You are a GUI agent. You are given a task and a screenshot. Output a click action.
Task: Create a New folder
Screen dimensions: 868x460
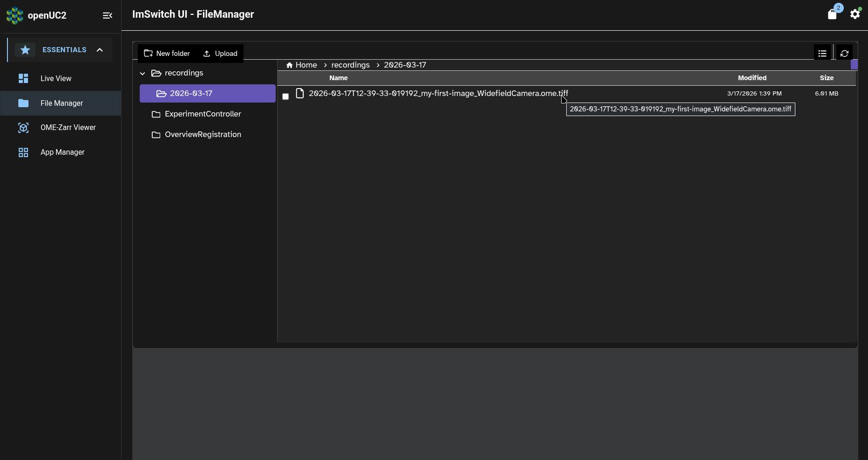click(167, 53)
